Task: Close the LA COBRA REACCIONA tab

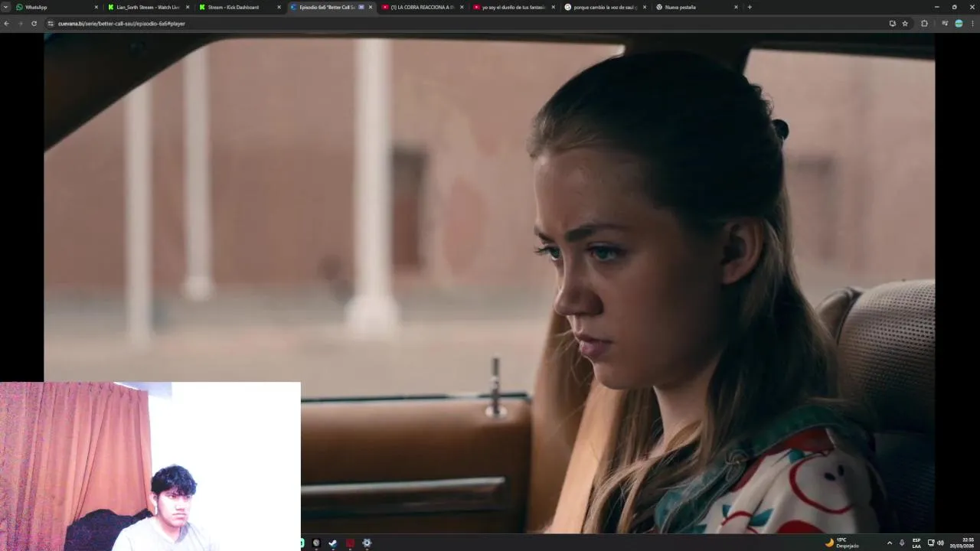Action: (x=462, y=7)
